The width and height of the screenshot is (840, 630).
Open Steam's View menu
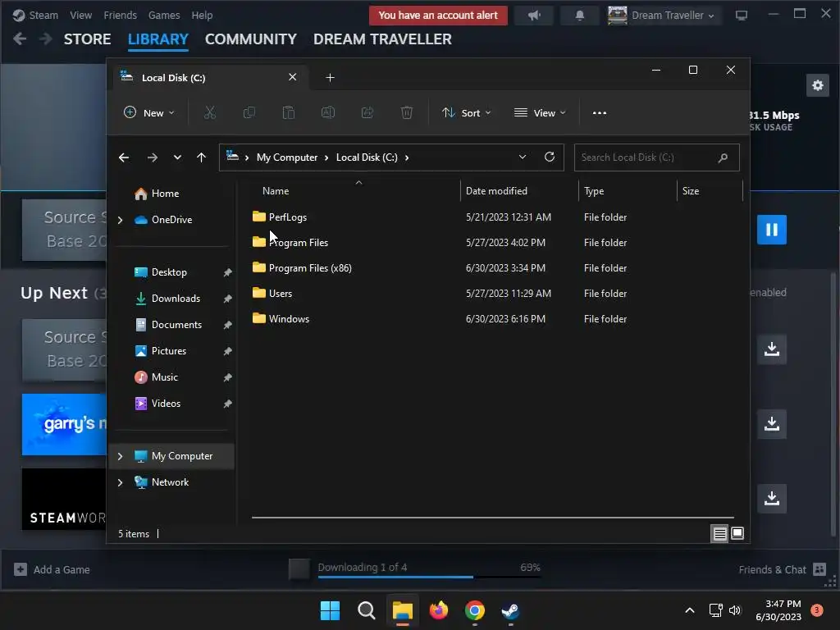coord(80,16)
